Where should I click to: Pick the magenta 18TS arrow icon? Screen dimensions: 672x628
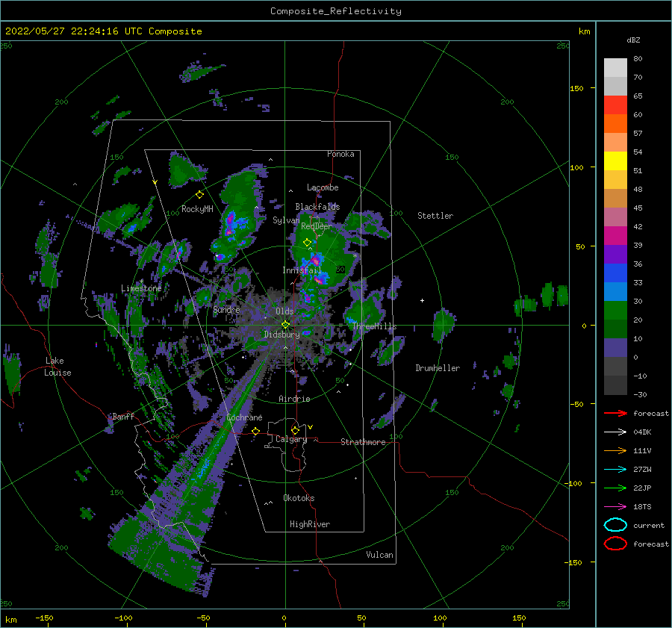[615, 507]
